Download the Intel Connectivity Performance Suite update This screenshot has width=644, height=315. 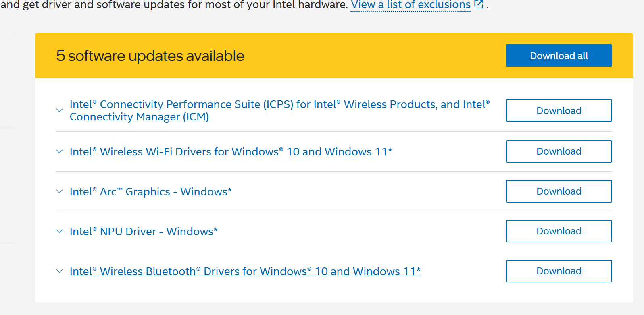coord(559,110)
